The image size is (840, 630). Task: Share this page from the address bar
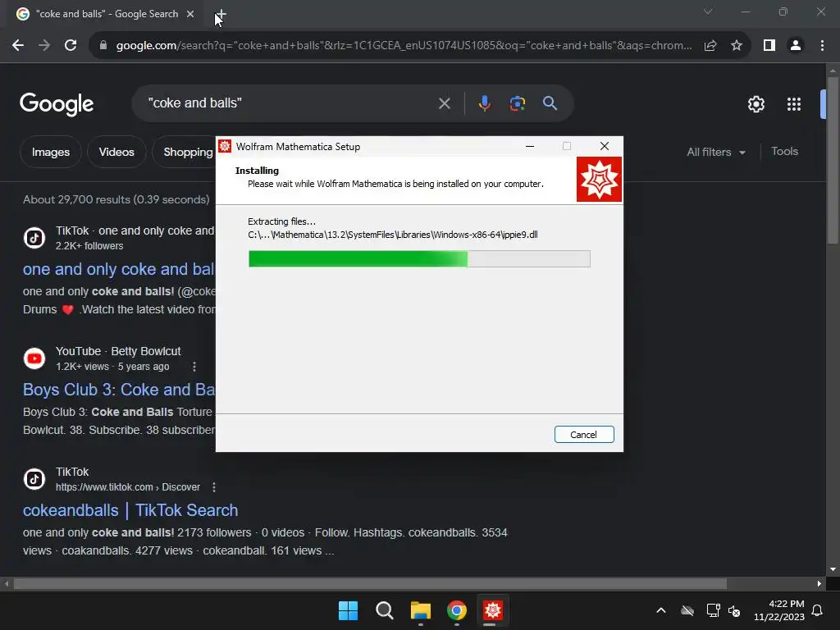pos(710,46)
